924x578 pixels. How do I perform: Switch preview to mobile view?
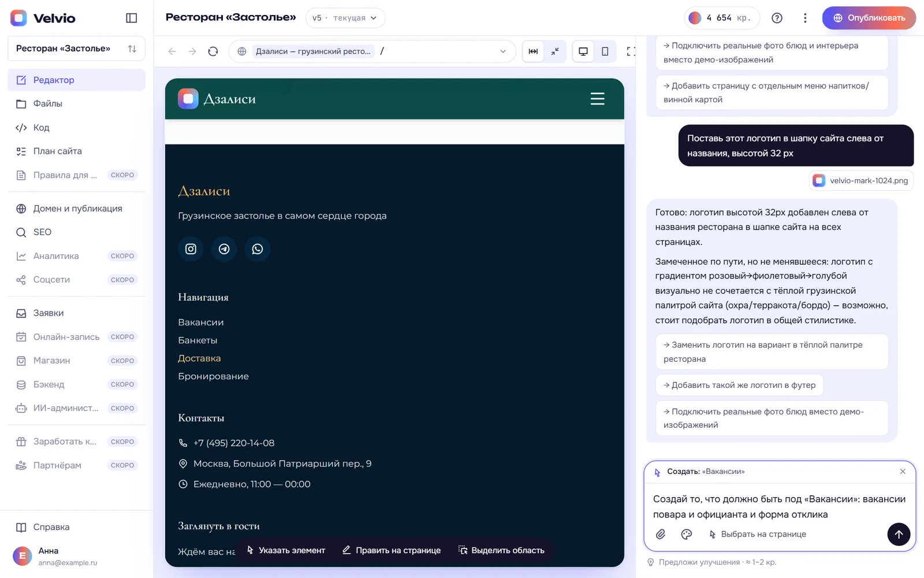pos(605,51)
